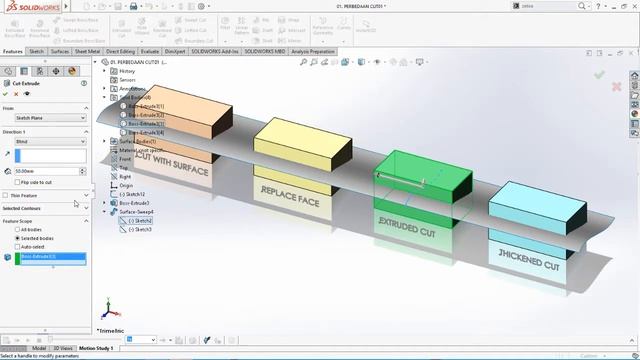Select Boss-Extrude3[3] in Feature Scope list
This screenshot has width=640, height=360.
coord(53,256)
